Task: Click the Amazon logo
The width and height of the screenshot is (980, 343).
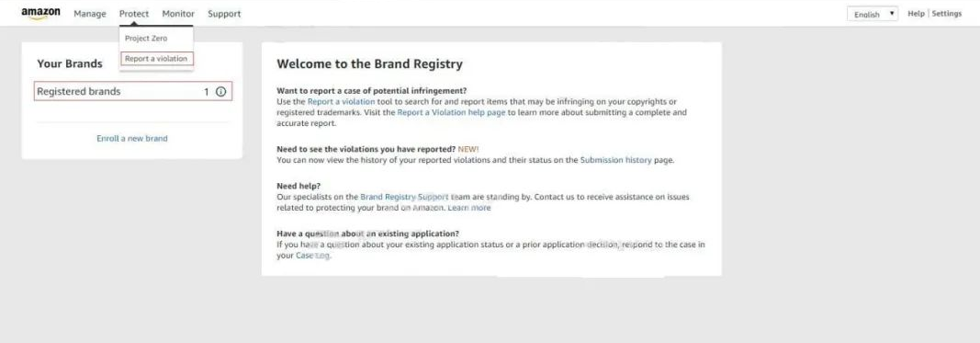Action: pyautogui.click(x=40, y=14)
